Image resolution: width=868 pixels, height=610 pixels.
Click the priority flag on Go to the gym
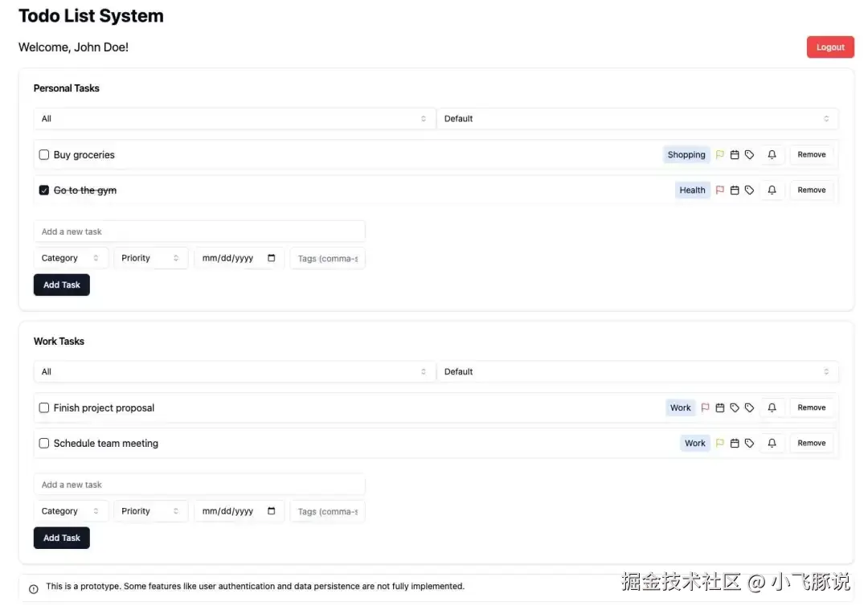pos(720,190)
